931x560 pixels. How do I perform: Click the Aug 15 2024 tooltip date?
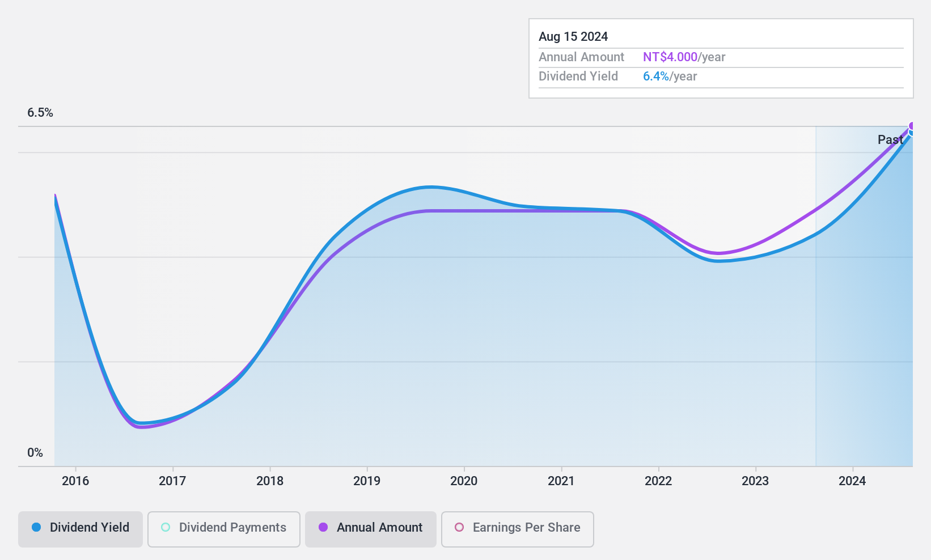(573, 37)
